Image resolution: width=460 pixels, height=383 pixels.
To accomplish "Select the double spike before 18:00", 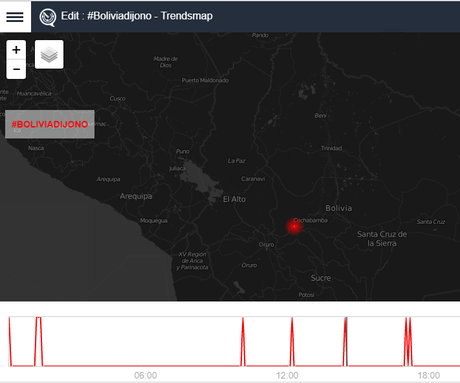I will point(408,342).
